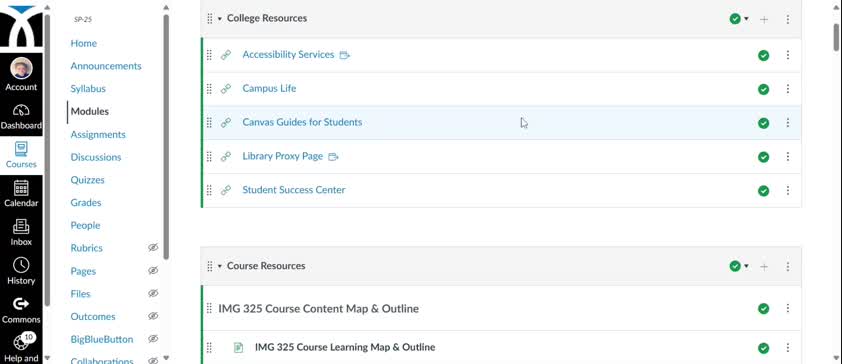This screenshot has width=842, height=364.
Task: Open Assignments in course navigation
Action: [x=98, y=134]
